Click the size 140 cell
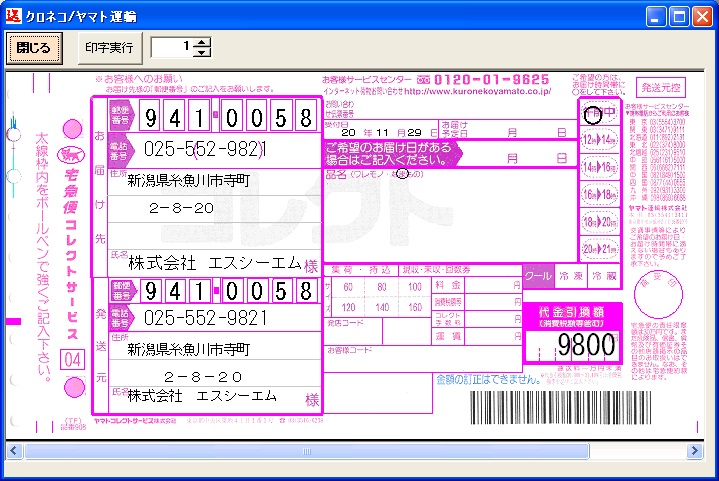 [382, 307]
